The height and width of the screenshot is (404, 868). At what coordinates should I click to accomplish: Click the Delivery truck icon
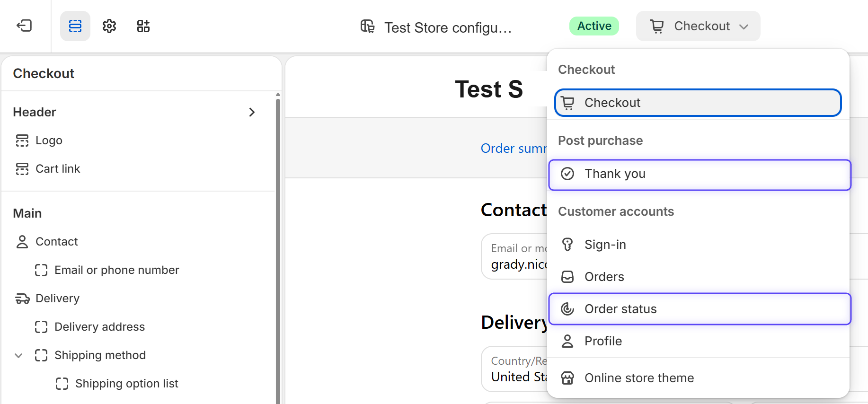click(x=22, y=299)
